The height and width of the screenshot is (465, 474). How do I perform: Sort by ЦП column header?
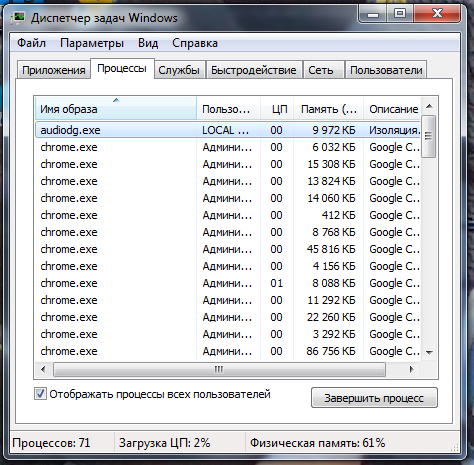pyautogui.click(x=277, y=109)
